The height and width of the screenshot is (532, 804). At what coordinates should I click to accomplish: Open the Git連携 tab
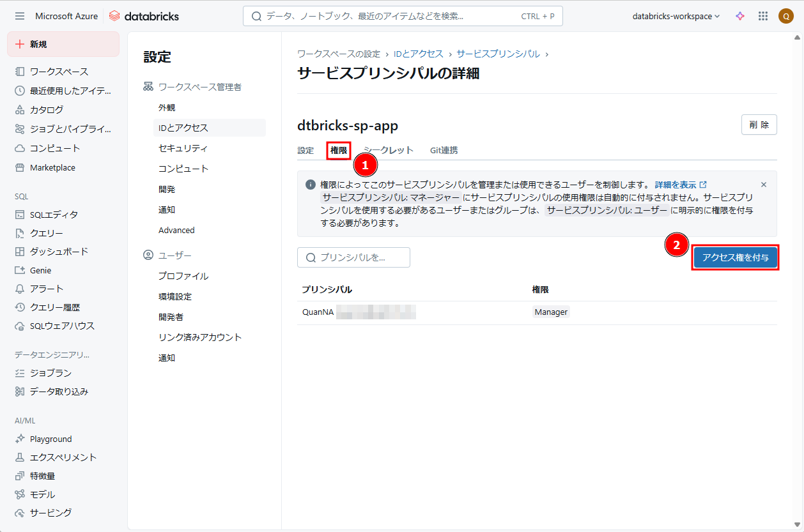coord(444,151)
